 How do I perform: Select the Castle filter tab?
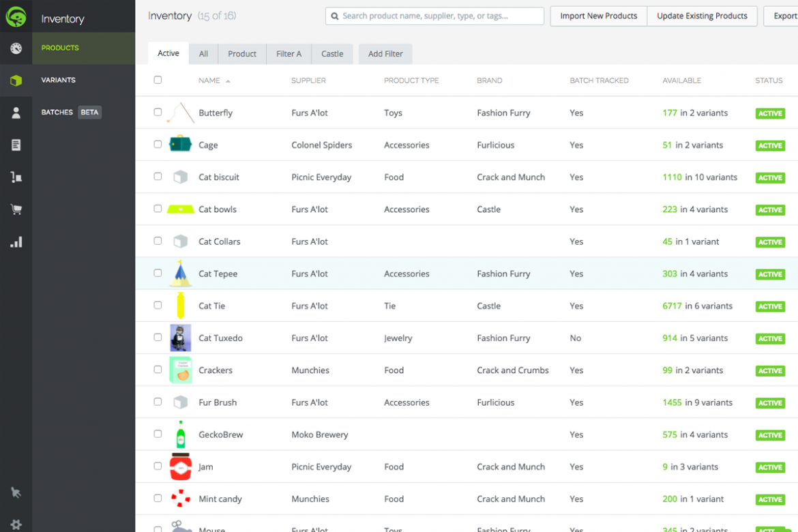coord(332,53)
